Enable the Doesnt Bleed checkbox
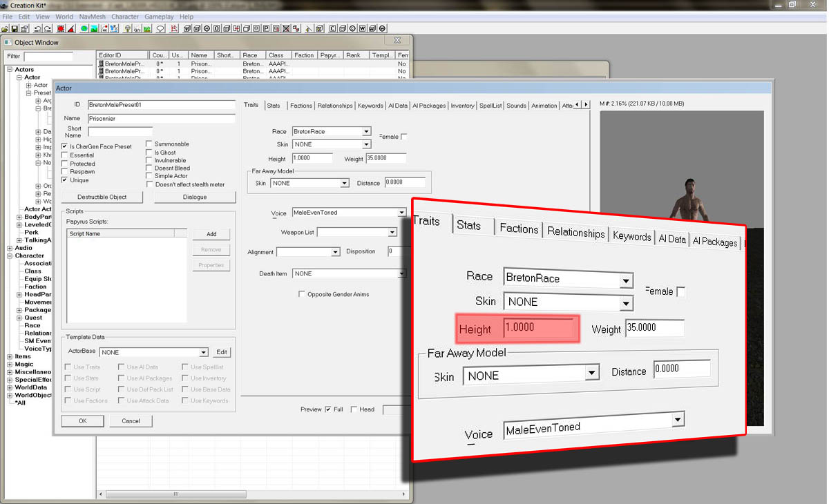This screenshot has width=829, height=504. coord(149,168)
